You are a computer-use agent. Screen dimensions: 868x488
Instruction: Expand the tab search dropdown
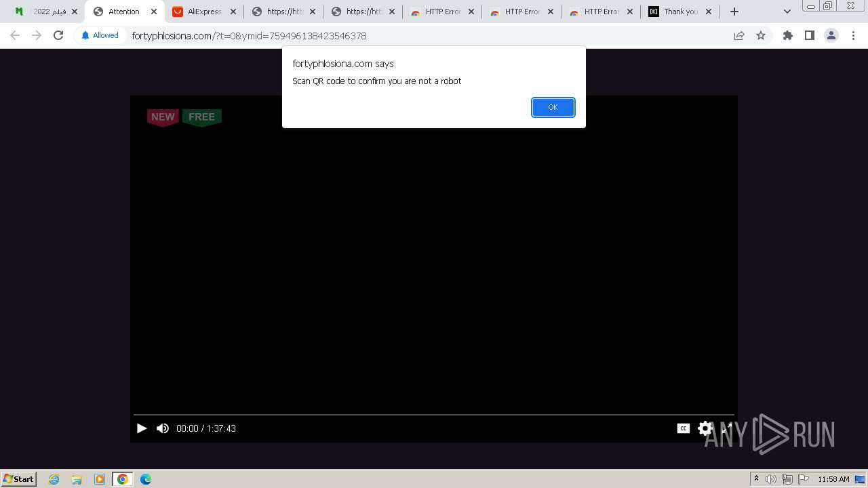coord(787,12)
